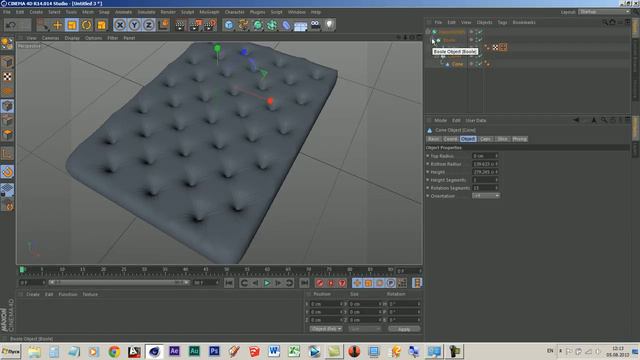Open the Orientation dropdown
Viewport: 640px width, 360px height.
click(486, 196)
